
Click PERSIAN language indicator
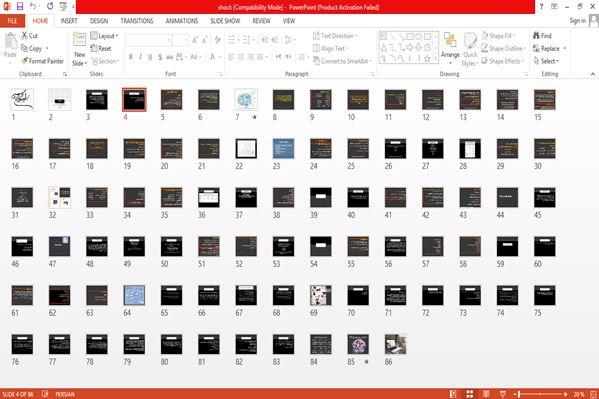click(65, 394)
